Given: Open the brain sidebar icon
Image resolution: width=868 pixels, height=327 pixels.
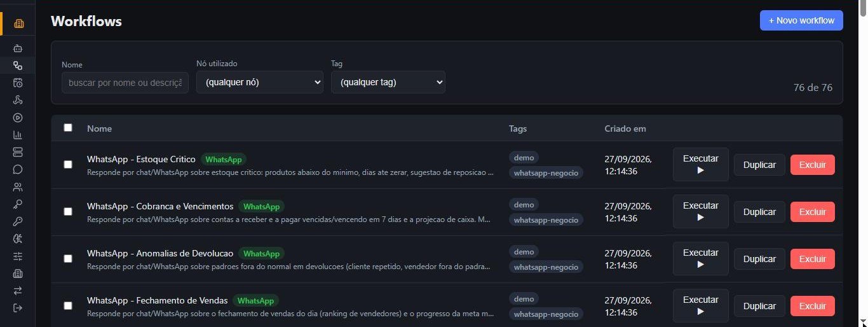Looking at the screenshot, I should [x=18, y=239].
